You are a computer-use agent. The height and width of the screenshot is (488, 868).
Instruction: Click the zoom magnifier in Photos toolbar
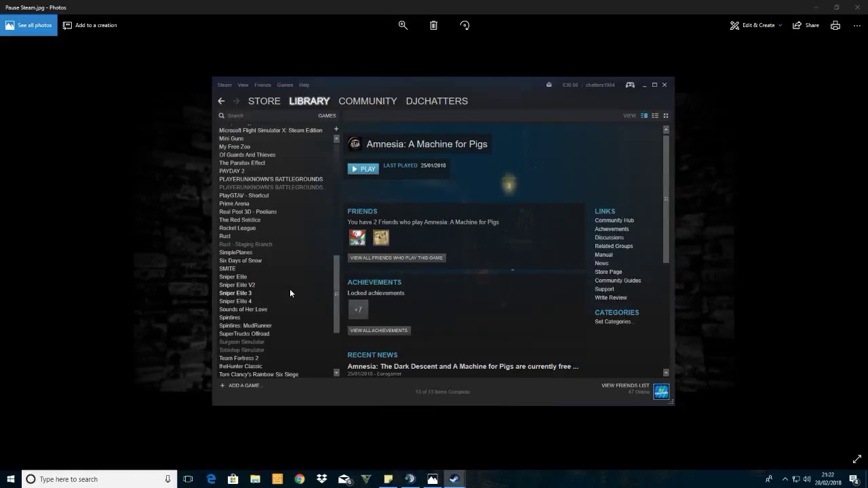pos(403,25)
